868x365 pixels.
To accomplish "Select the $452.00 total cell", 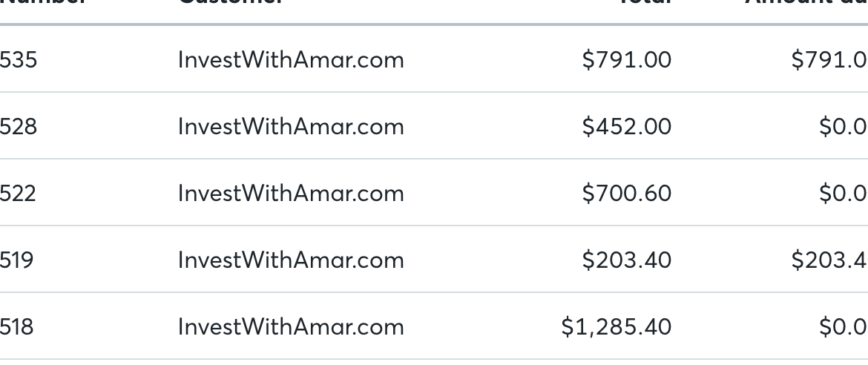I will (x=627, y=126).
